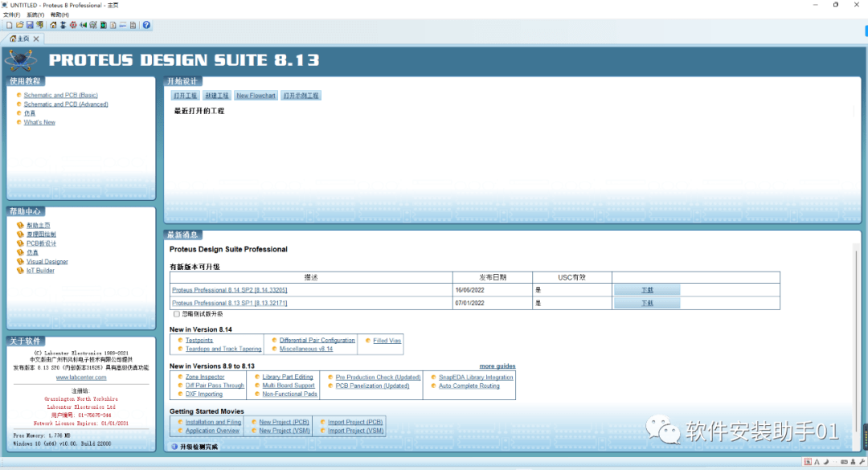Open 仿真 link in the 使用教程 panel
The image size is (868, 470).
30,113
